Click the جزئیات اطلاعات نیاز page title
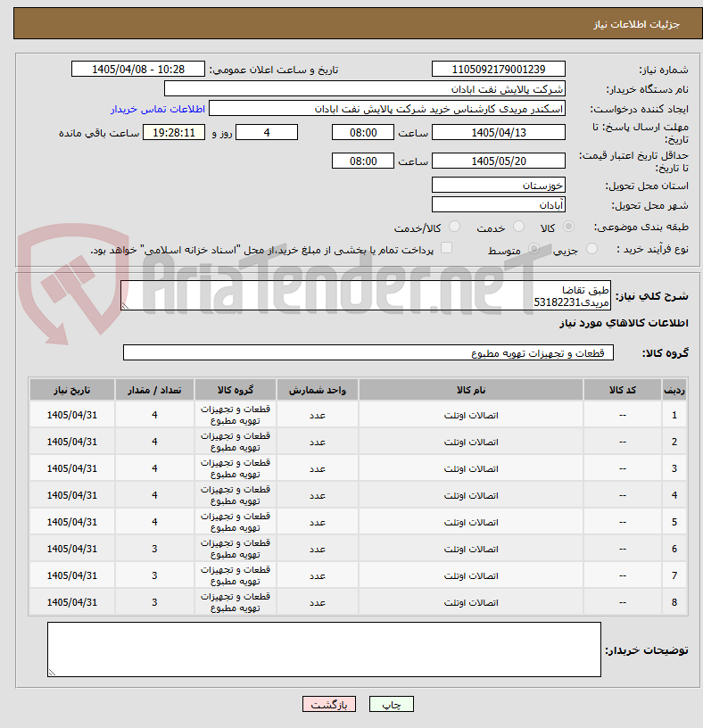Screen dimensions: 703x728 tap(636, 24)
